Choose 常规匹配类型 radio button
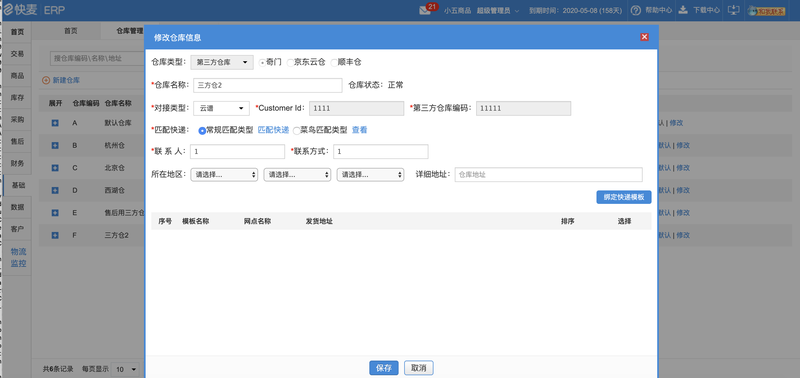800x378 pixels. coord(202,131)
